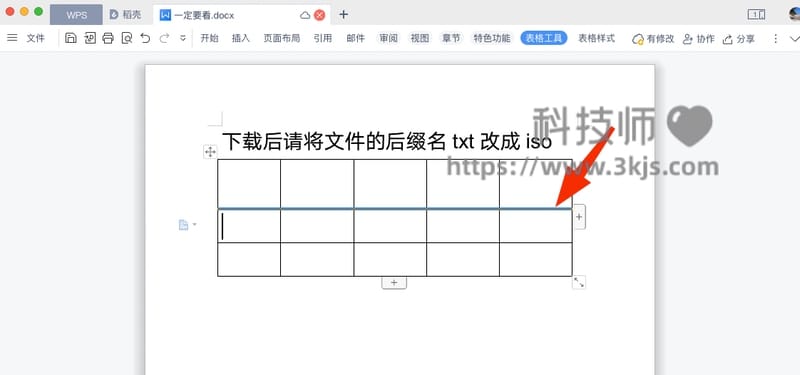
Task: Click the 协作 collaboration button
Action: tap(698, 39)
